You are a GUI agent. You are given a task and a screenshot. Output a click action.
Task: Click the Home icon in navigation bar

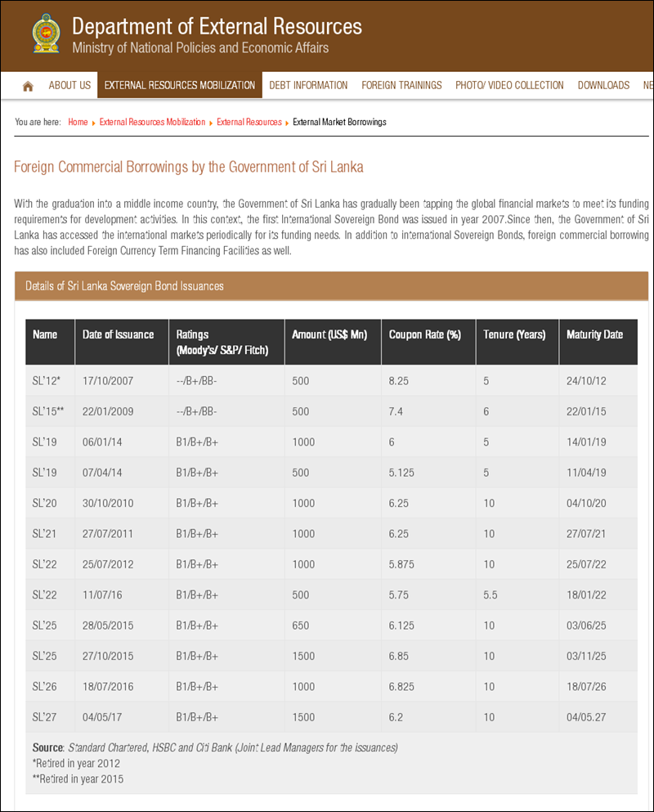[28, 86]
